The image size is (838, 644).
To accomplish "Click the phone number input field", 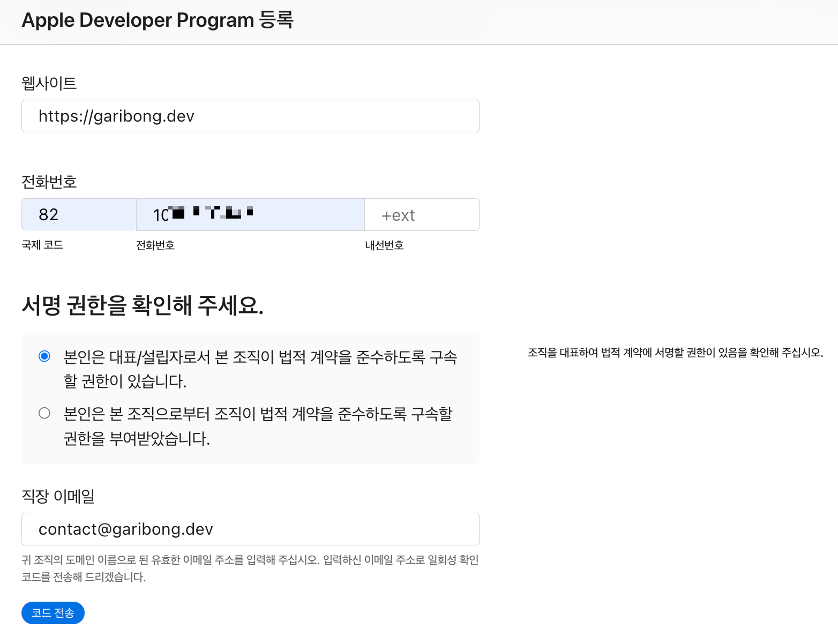I will point(250,214).
